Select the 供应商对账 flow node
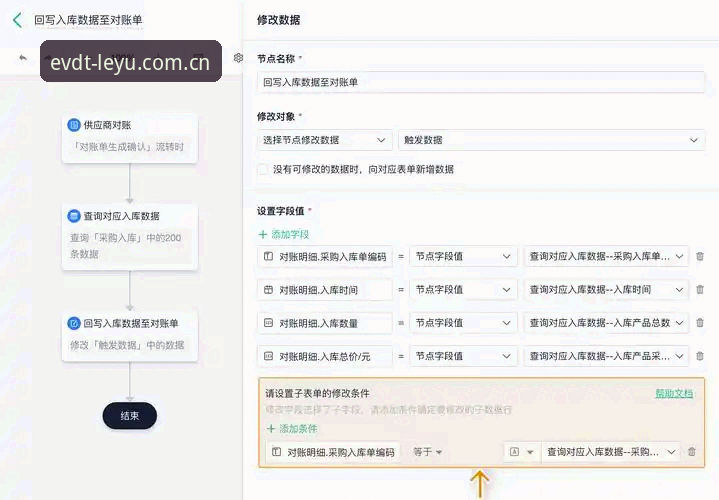Image resolution: width=719 pixels, height=500 pixels. tap(130, 138)
